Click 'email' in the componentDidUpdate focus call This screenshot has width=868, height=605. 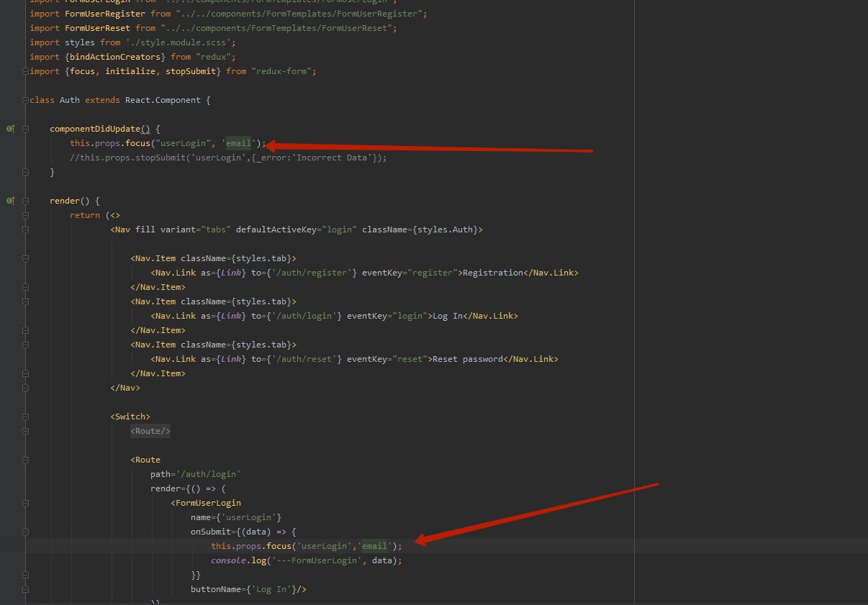(239, 143)
